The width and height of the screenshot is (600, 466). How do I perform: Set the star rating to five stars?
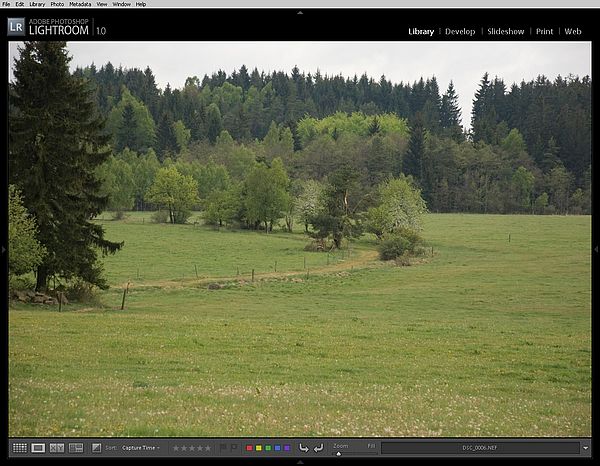[208, 448]
